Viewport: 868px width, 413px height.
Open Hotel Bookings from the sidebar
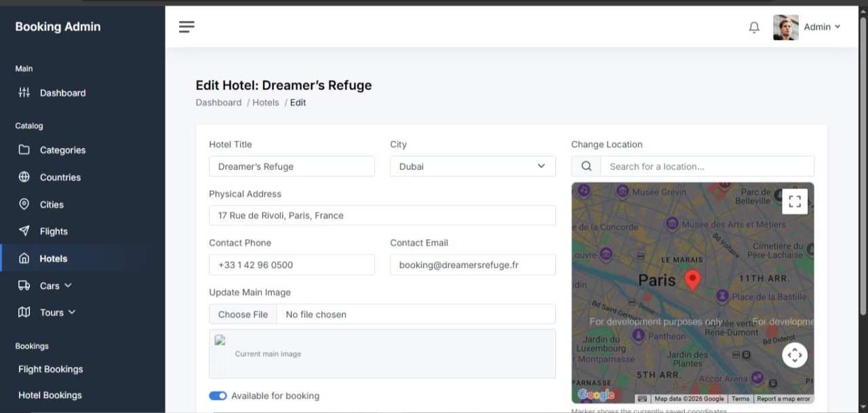pyautogui.click(x=49, y=395)
